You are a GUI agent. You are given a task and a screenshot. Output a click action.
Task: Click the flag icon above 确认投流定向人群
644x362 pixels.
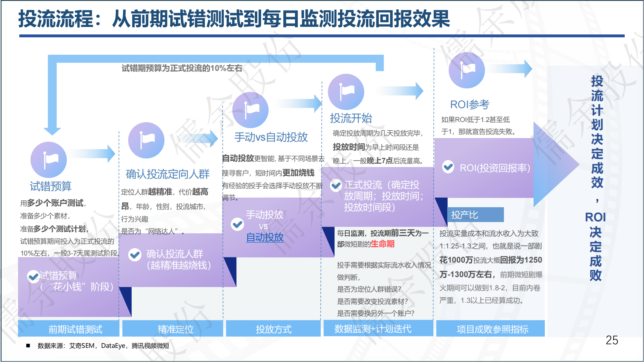pyautogui.click(x=146, y=140)
